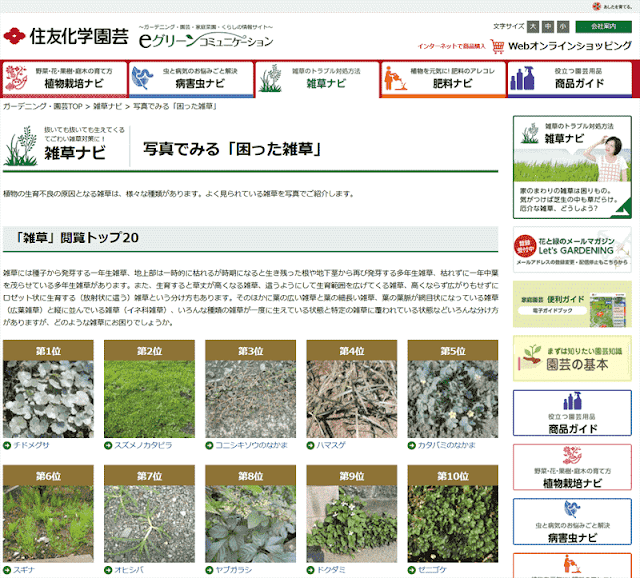The width and height of the screenshot is (640, 578).
Task: Open the sidebar 雑草ナビ banner with woman
Action: click(x=572, y=167)
